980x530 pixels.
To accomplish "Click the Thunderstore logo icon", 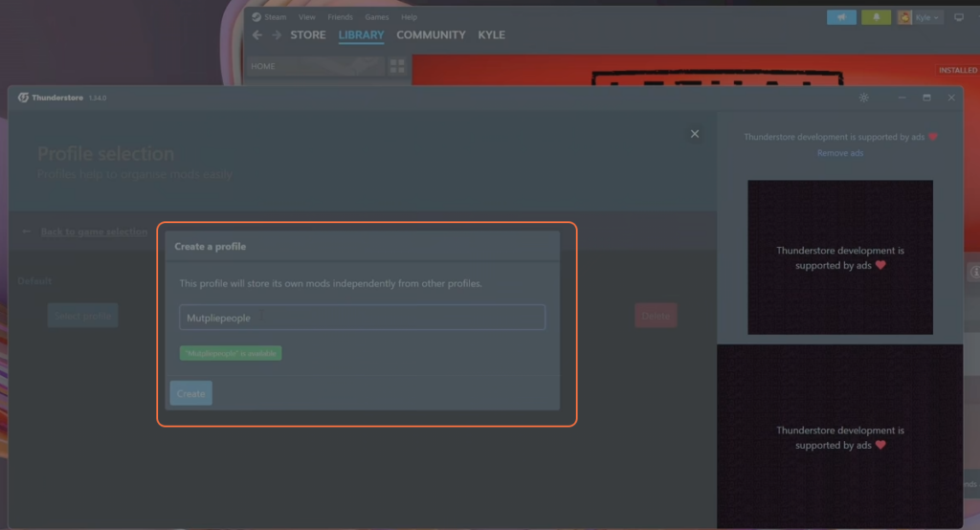I will 23,98.
